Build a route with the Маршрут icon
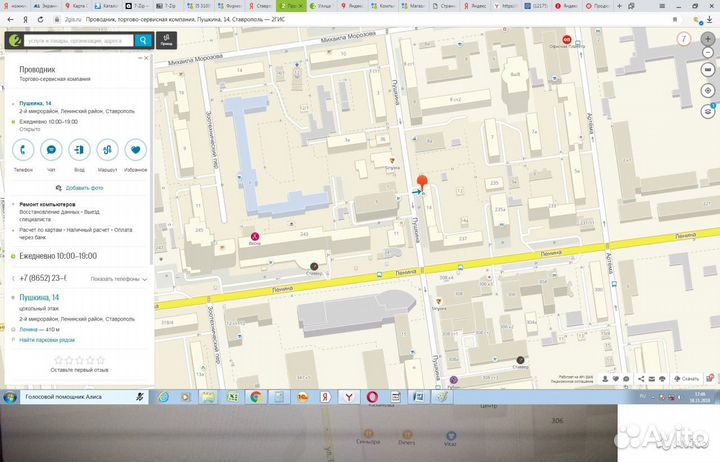Viewport: 720px width, 462px height. click(107, 150)
